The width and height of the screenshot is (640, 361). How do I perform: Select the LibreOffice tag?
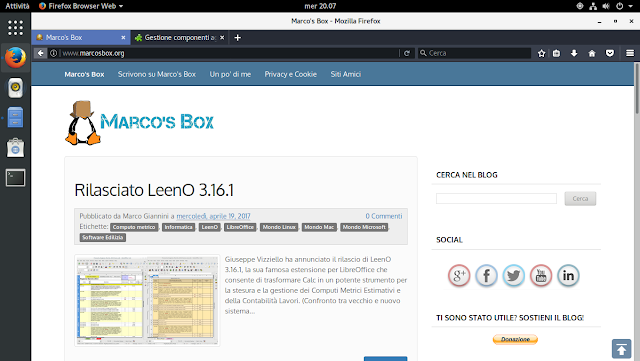pyautogui.click(x=240, y=227)
